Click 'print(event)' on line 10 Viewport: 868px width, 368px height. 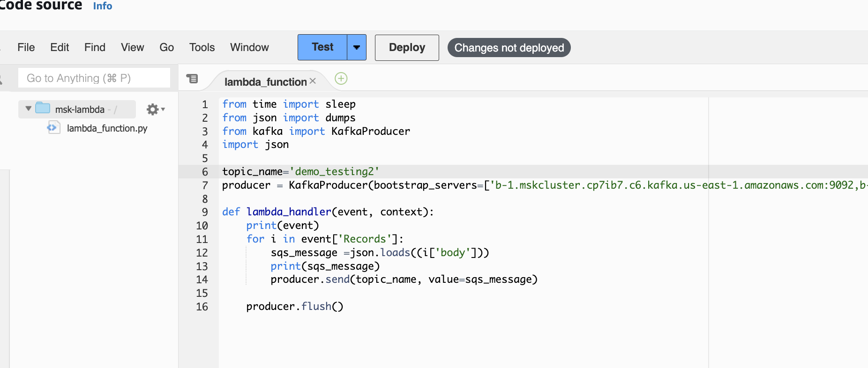[283, 226]
